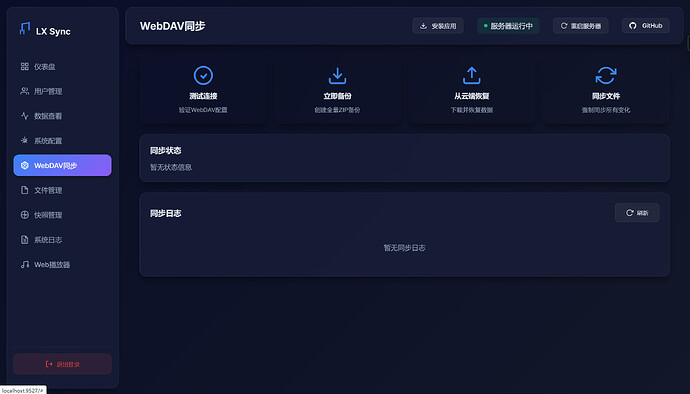The width and height of the screenshot is (690, 394).
Task: Click the 安装应用 button
Action: coord(438,26)
